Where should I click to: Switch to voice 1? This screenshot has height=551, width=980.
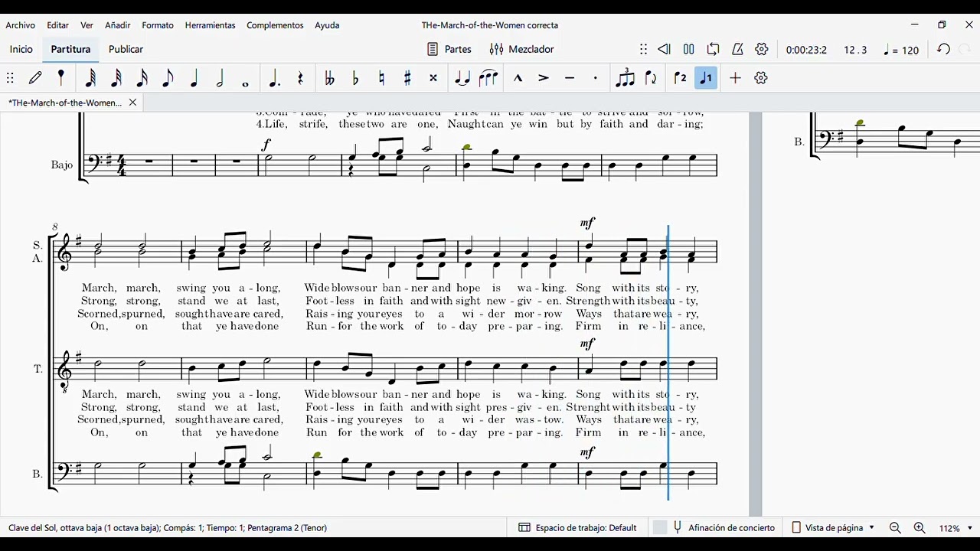pos(706,78)
